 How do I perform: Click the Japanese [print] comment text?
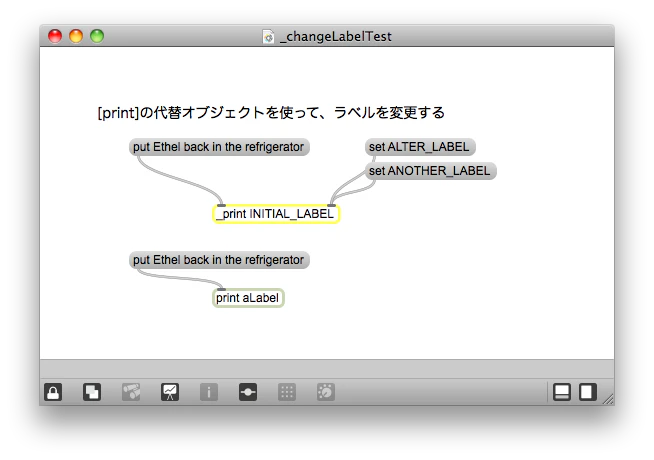(271, 113)
